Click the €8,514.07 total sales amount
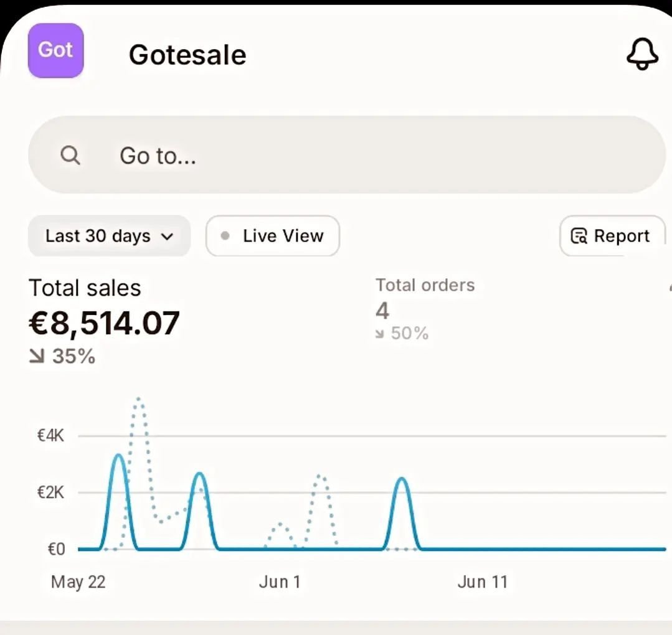 pos(104,322)
